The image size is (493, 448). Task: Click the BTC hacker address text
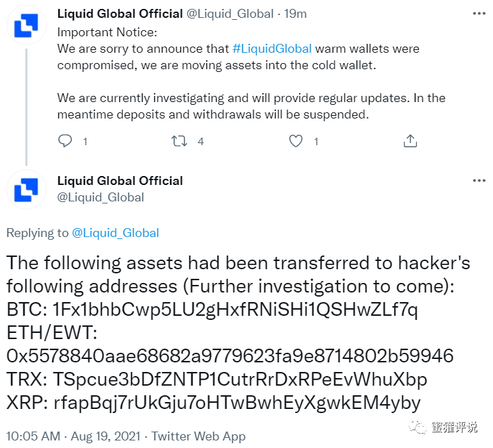tap(235, 310)
